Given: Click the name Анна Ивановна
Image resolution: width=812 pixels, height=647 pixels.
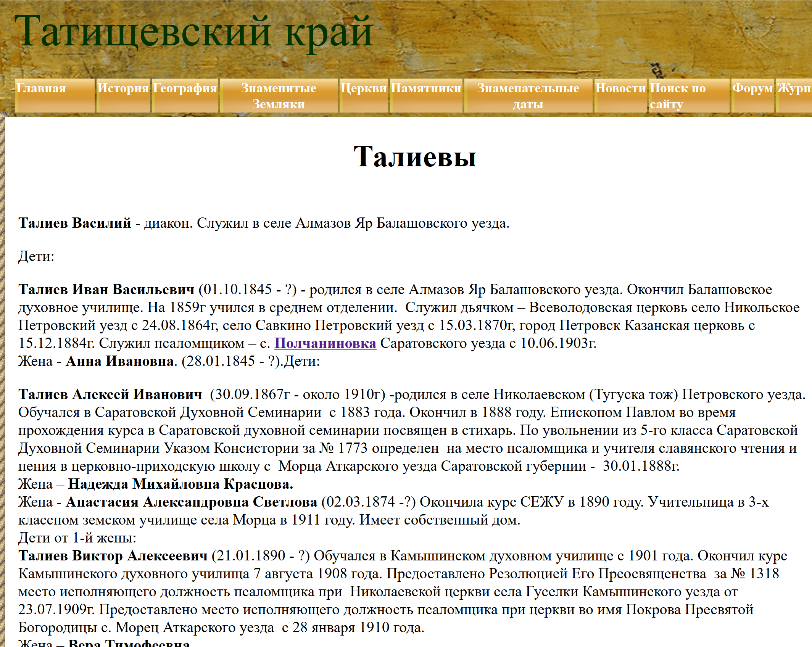Looking at the screenshot, I should tap(120, 361).
